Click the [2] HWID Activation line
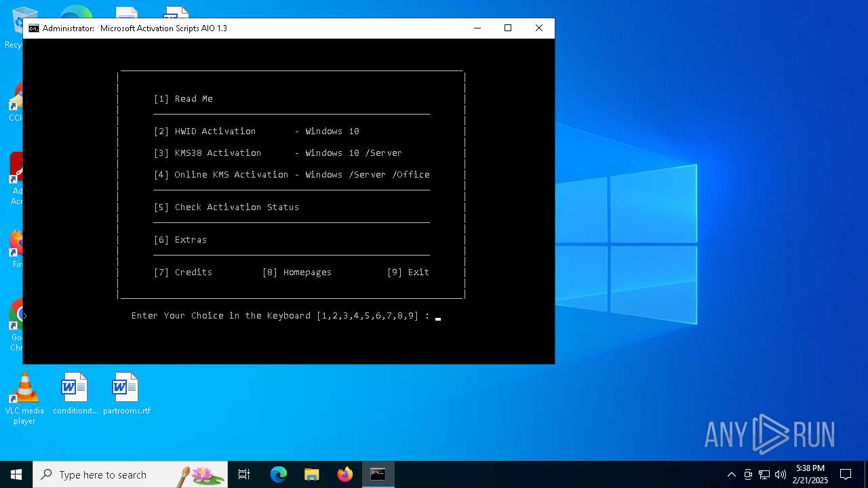The width and height of the screenshot is (868, 488). (256, 131)
